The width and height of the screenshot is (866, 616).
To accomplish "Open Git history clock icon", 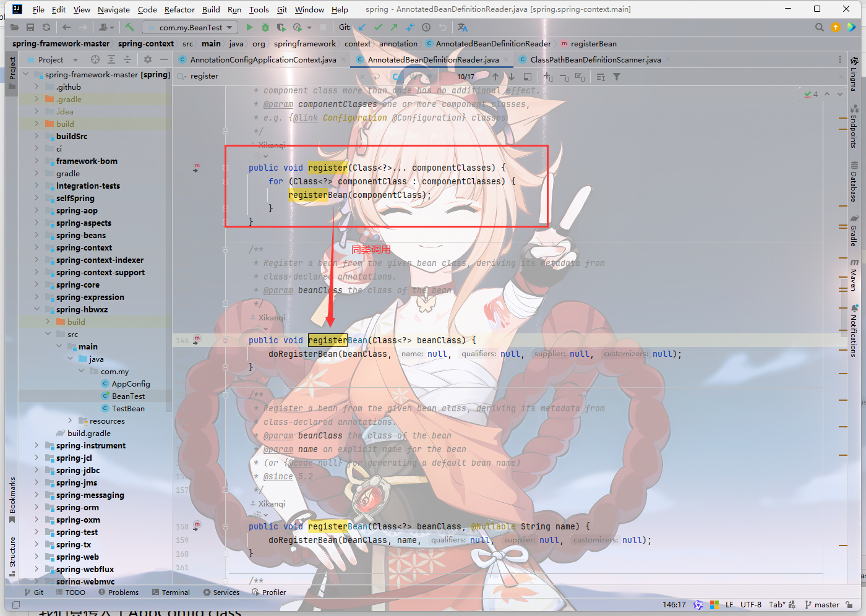I will pyautogui.click(x=426, y=27).
